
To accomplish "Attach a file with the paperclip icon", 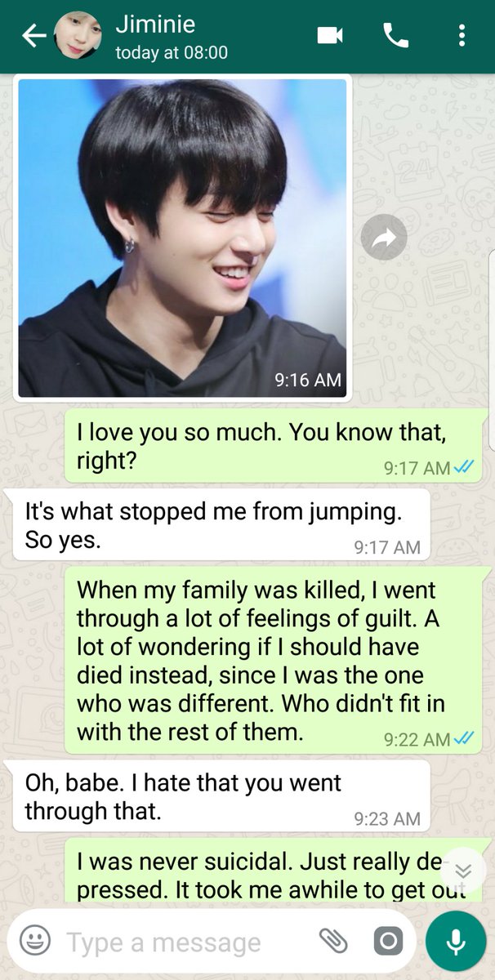I will click(333, 942).
